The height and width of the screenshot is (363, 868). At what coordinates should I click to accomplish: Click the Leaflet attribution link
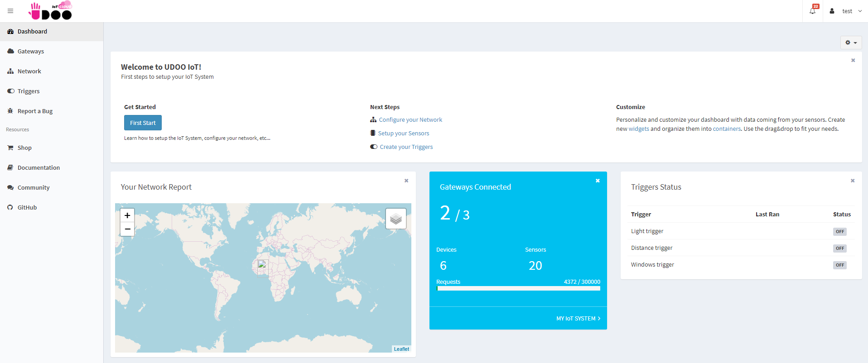401,349
